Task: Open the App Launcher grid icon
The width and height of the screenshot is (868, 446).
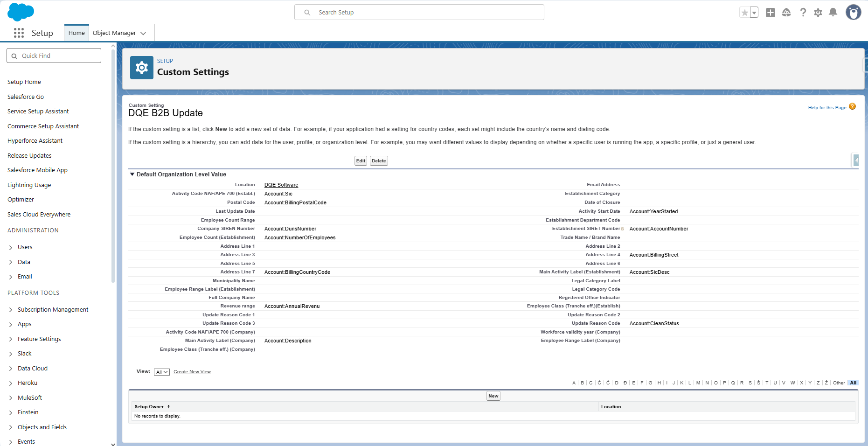Action: click(19, 33)
